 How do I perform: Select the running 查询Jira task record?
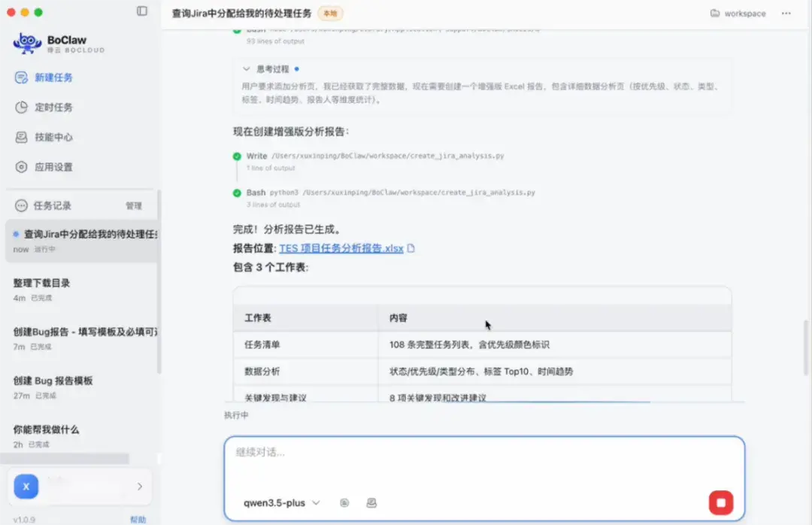tap(81, 241)
